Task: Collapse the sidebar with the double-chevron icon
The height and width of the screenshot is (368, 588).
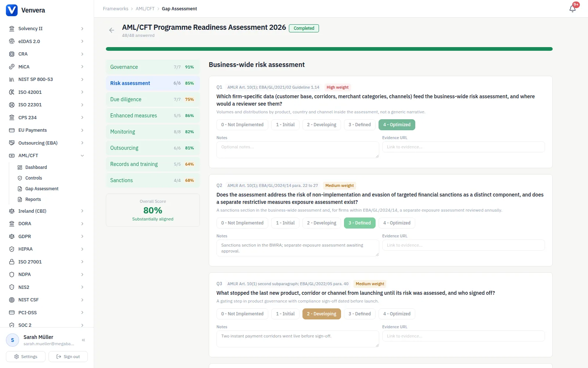Action: pos(83,340)
